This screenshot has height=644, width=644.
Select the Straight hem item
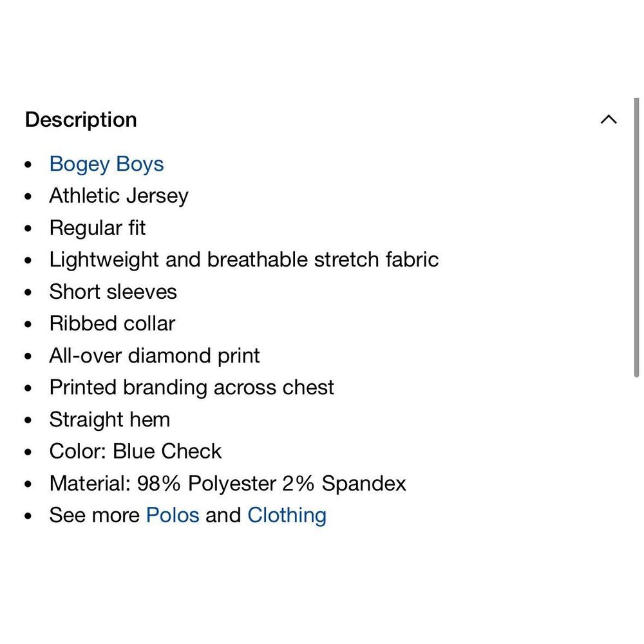(x=109, y=419)
